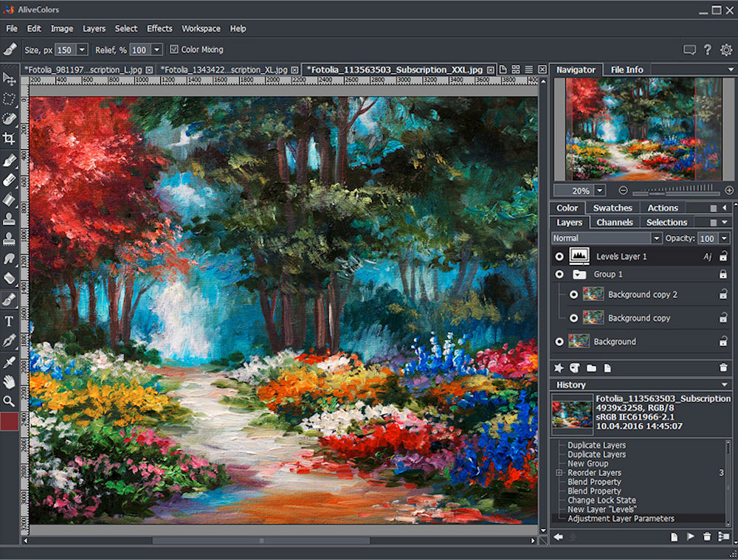
Task: Select the Crop tool in the toolbar
Action: 10,139
